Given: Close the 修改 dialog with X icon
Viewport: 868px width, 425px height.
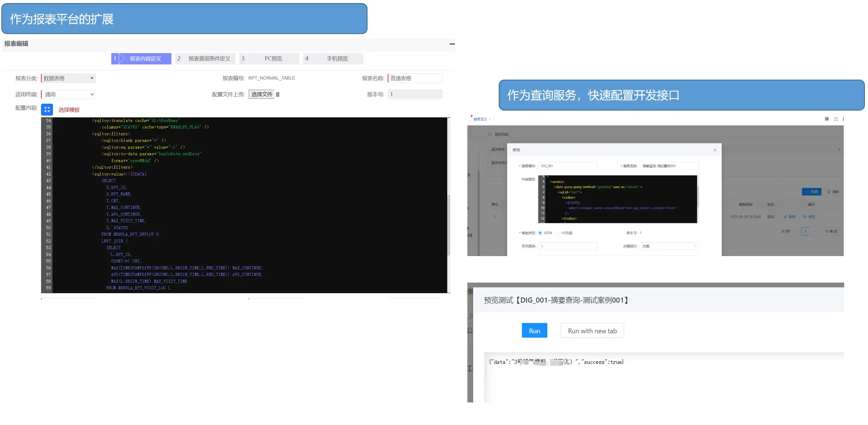Looking at the screenshot, I should (x=715, y=150).
